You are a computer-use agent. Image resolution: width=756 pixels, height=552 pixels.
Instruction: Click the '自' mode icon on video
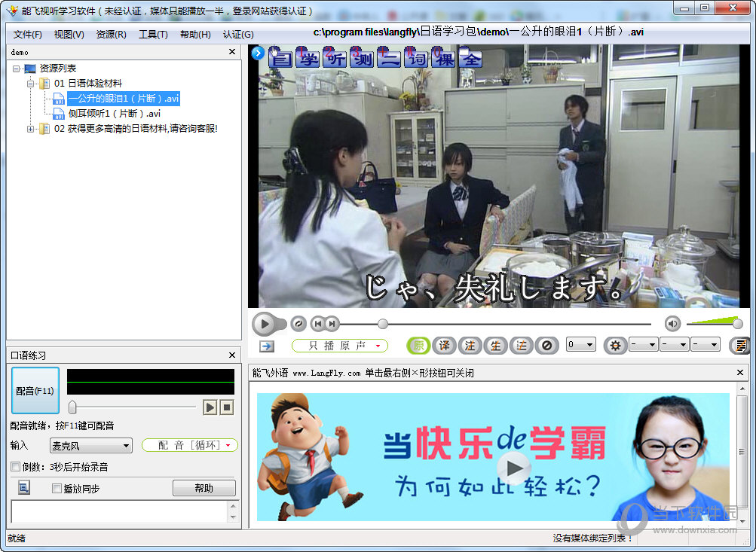tap(280, 58)
